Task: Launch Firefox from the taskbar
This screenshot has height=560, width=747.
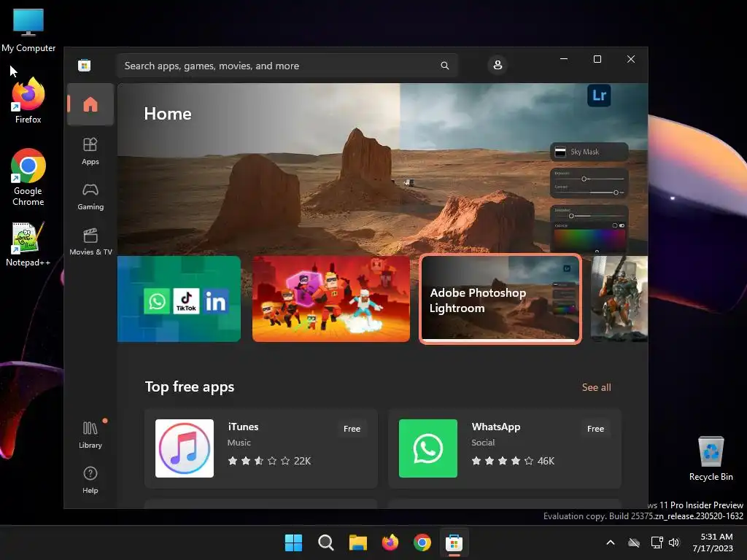Action: click(x=390, y=542)
